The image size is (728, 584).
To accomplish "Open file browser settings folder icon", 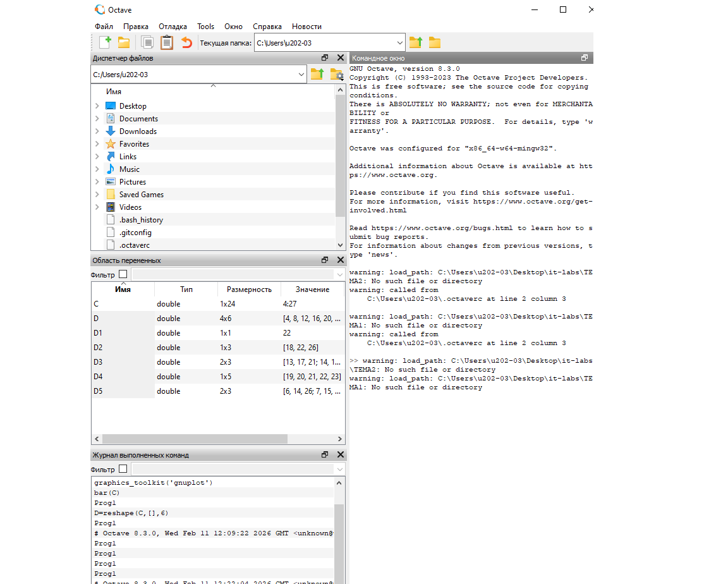I will coord(336,75).
